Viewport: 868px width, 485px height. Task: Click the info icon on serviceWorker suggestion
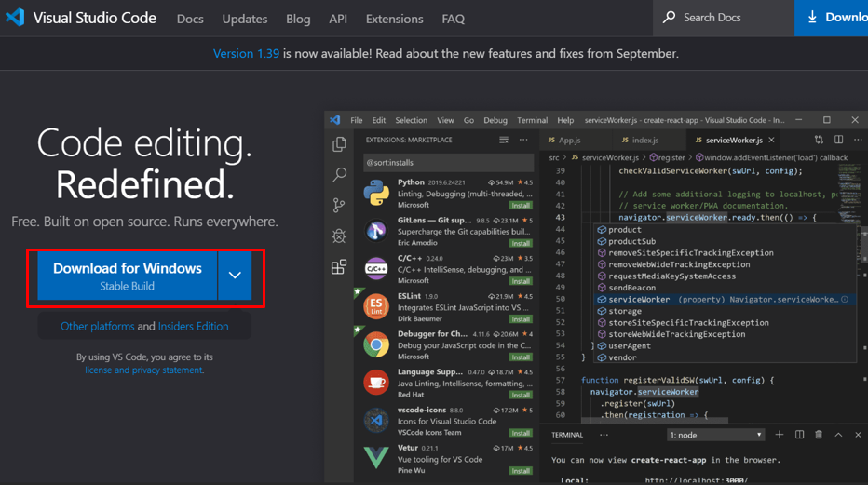click(845, 299)
